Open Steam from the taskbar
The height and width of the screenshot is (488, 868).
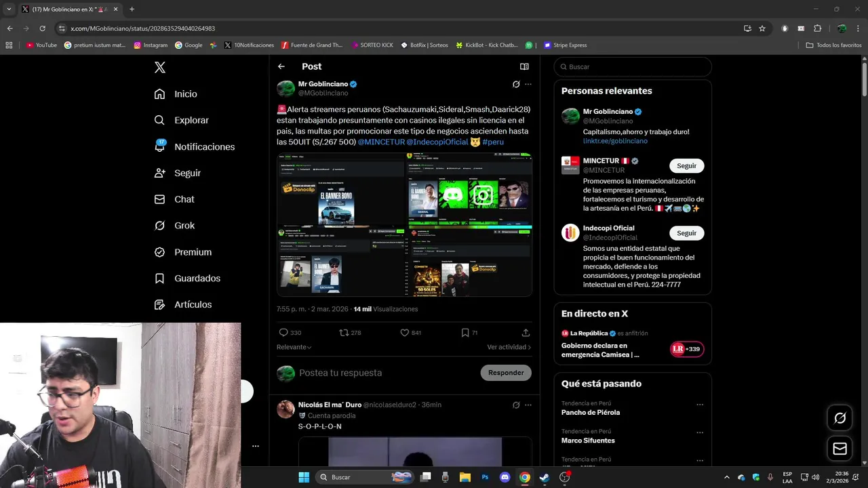point(544,477)
